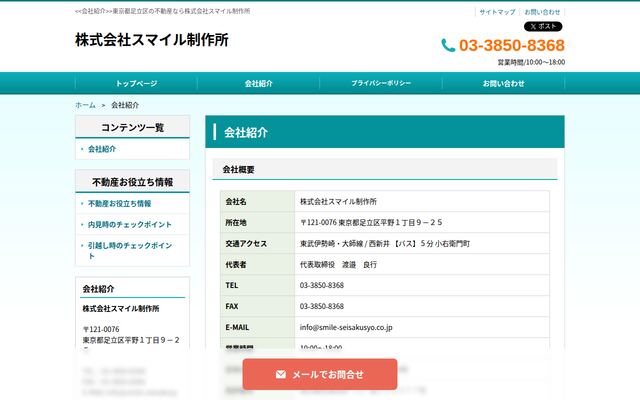Click the 交通アクセス table label
This screenshot has height=400, width=640.
(246, 243)
